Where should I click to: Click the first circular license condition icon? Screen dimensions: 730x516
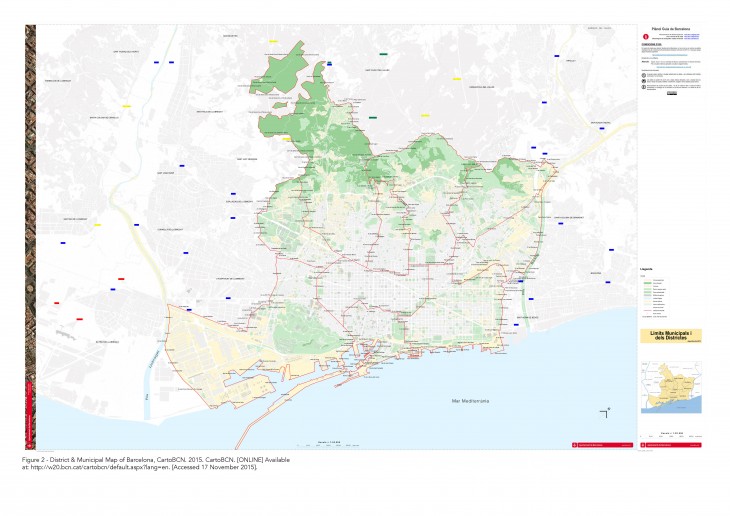(643, 73)
